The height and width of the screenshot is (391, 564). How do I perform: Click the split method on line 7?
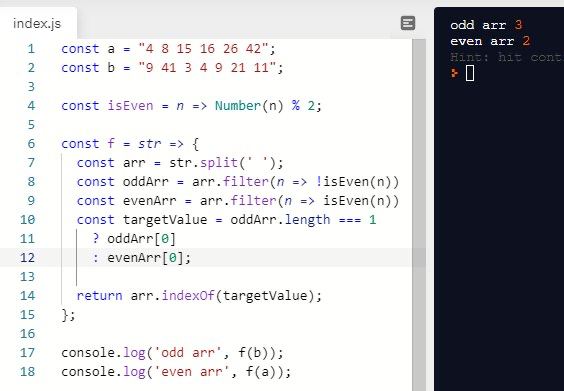click(x=219, y=163)
